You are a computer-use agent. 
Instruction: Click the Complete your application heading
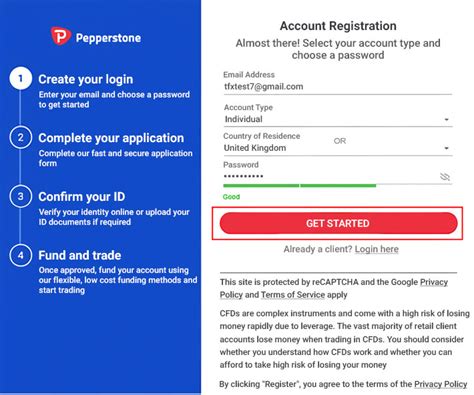[111, 138]
